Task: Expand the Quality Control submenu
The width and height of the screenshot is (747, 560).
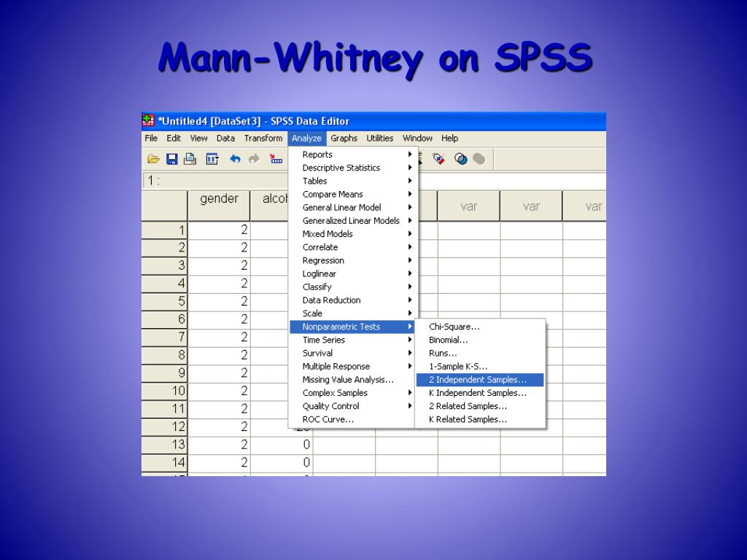Action: click(353, 406)
